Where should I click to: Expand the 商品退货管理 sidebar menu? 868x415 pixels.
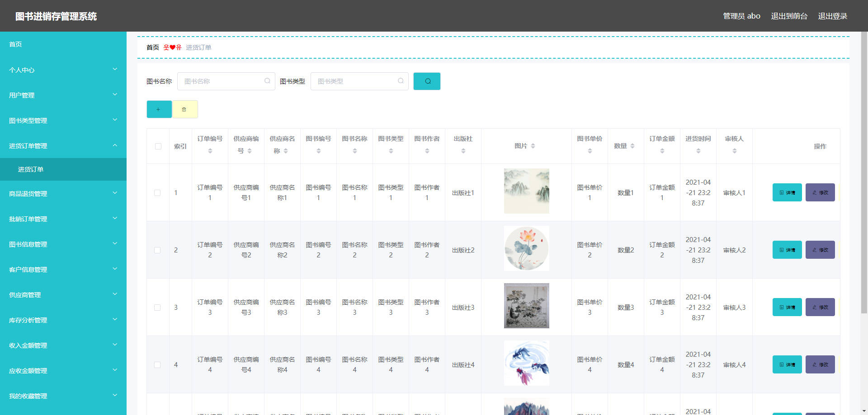63,194
